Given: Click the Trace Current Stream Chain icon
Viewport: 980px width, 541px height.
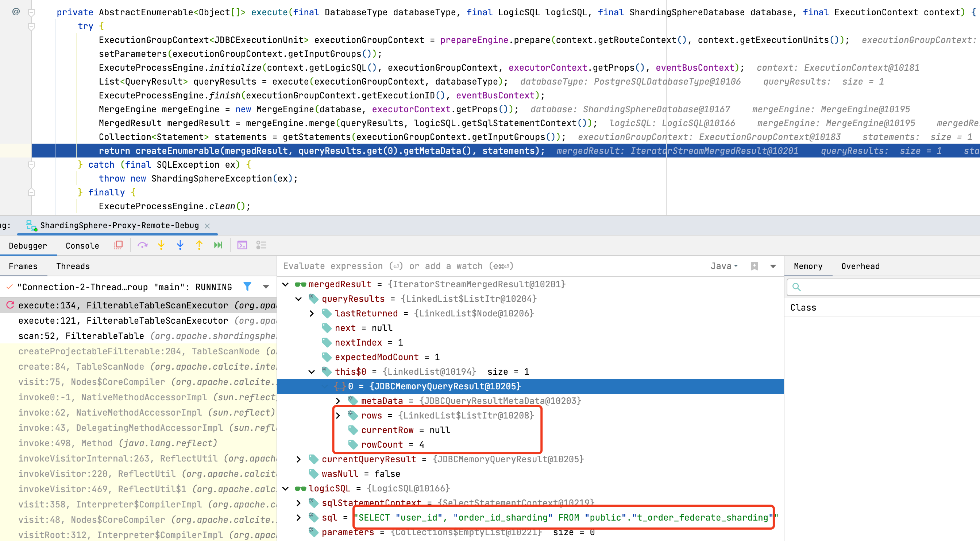Looking at the screenshot, I should point(261,245).
